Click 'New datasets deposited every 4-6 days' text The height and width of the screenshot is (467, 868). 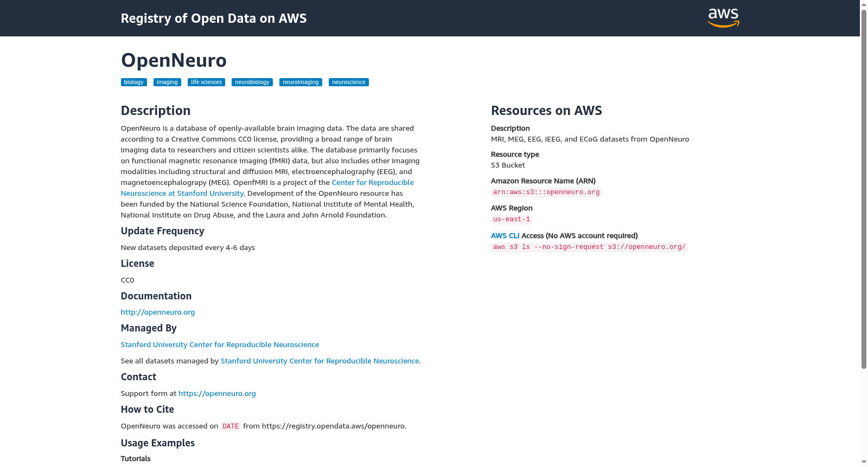[x=188, y=248]
